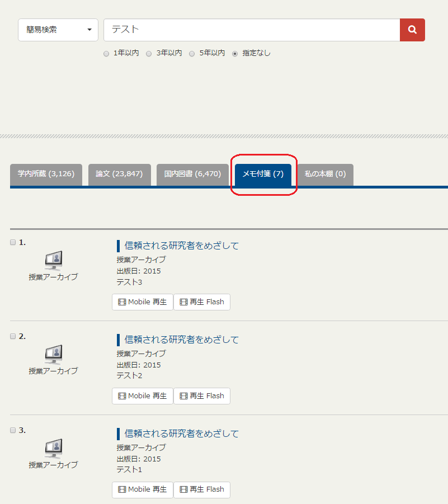Click 出版日: 2015 in result 3
This screenshot has width=448, height=504.
point(139,459)
